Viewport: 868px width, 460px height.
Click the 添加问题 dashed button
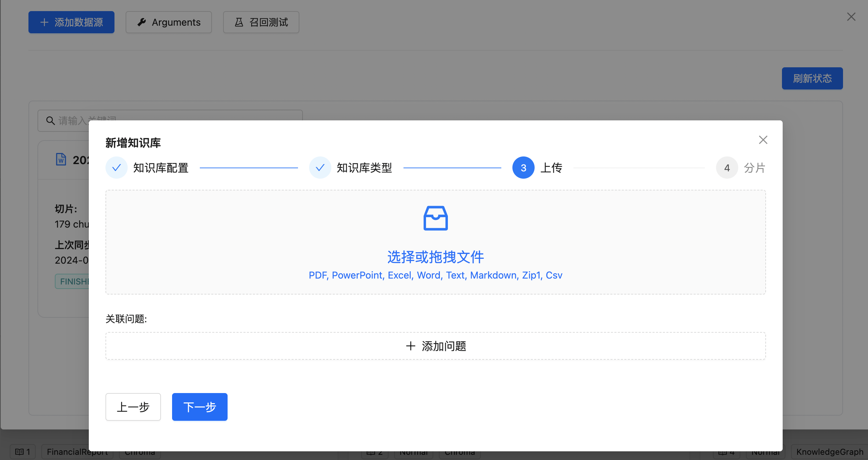pyautogui.click(x=435, y=346)
